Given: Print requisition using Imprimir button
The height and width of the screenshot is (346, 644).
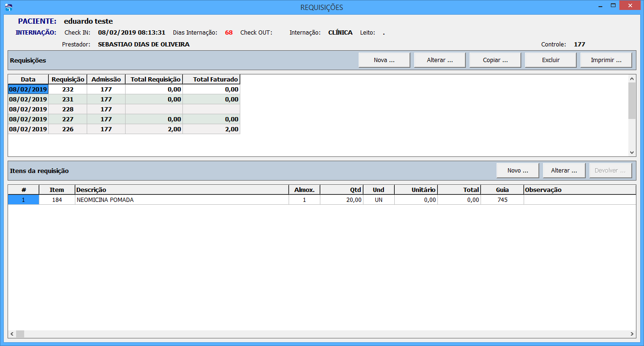Looking at the screenshot, I should [606, 60].
